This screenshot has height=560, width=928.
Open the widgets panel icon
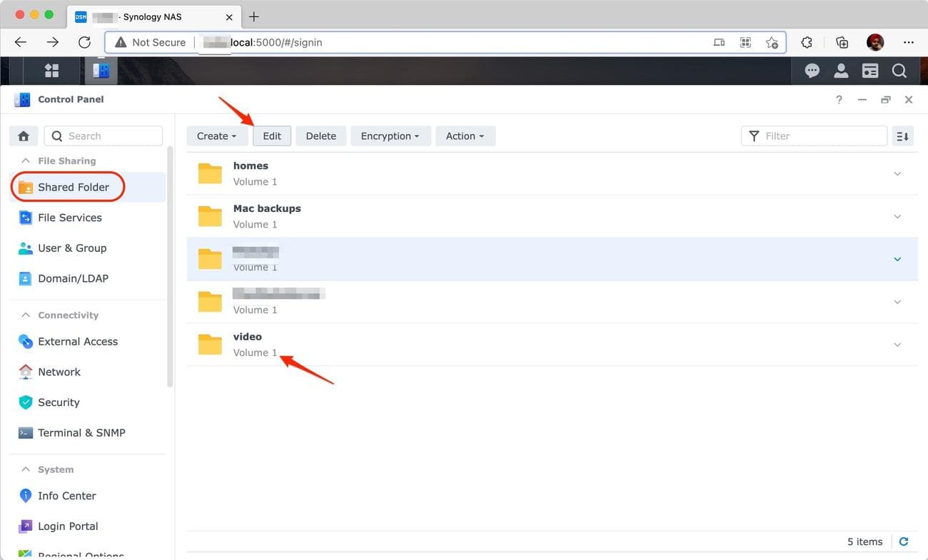[x=869, y=70]
